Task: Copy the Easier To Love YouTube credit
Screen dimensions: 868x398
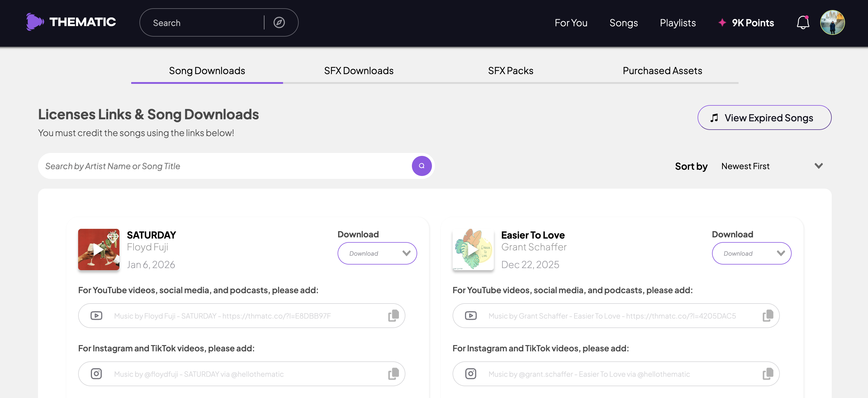Action: point(767,316)
